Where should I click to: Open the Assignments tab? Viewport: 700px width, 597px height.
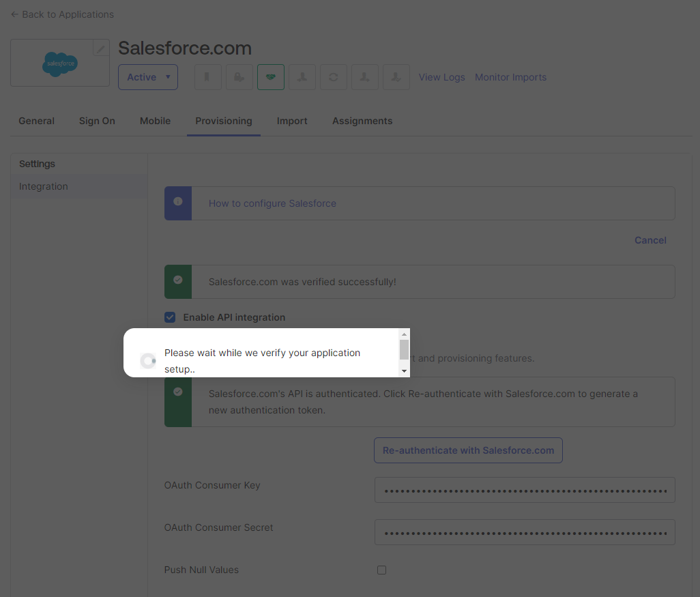[x=362, y=121]
